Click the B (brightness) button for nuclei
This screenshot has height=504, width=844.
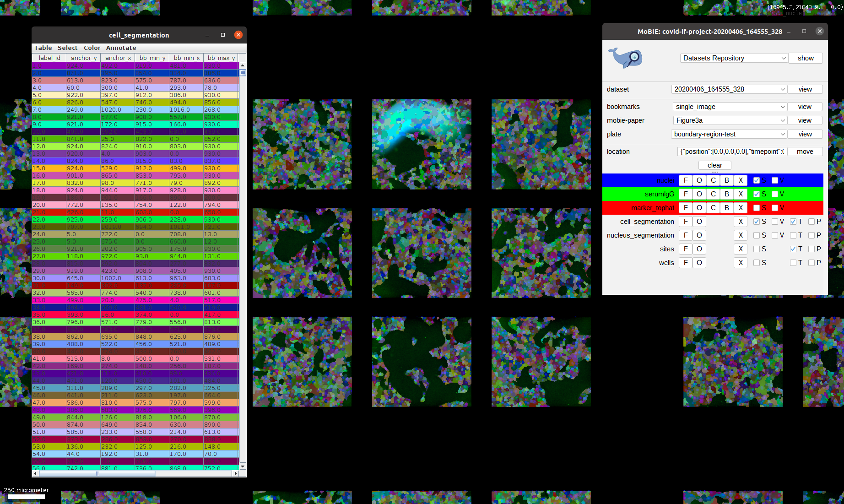click(727, 180)
